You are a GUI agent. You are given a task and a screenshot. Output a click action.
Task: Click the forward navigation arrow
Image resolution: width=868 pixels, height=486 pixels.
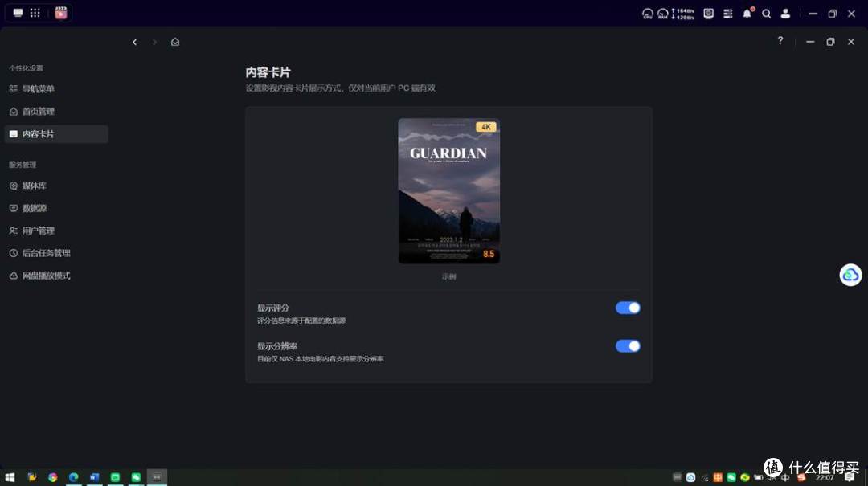click(154, 42)
